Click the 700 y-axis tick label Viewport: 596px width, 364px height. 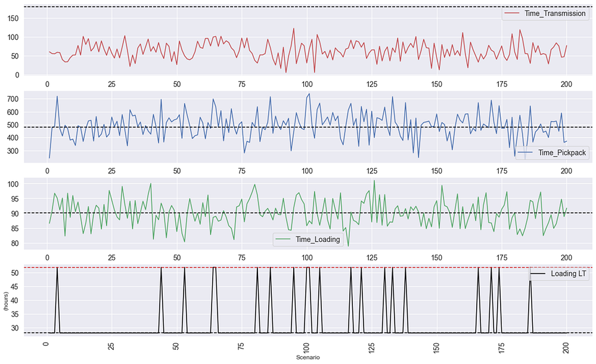(x=13, y=99)
